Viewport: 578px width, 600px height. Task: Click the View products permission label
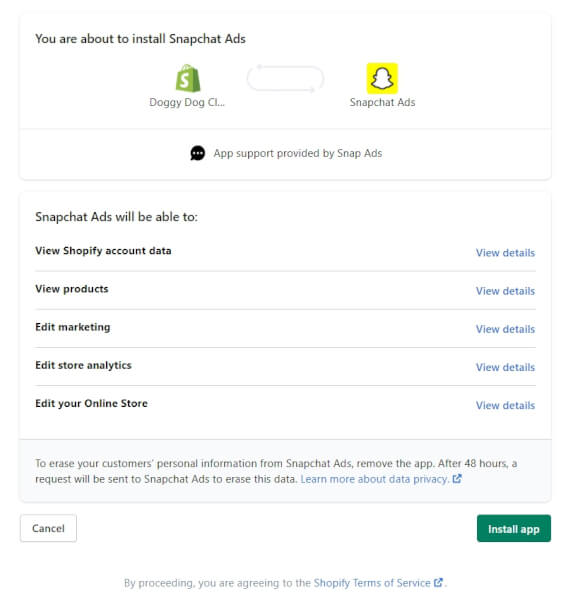[x=72, y=289]
